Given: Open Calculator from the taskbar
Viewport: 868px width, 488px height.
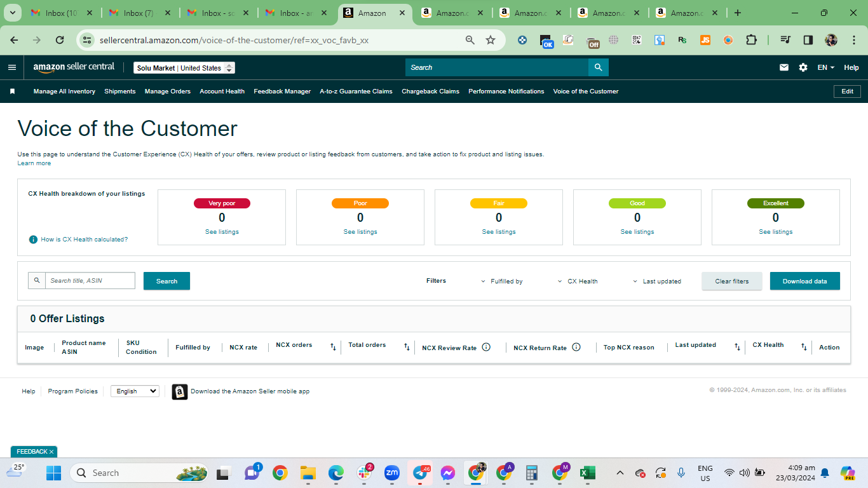Looking at the screenshot, I should click(532, 473).
